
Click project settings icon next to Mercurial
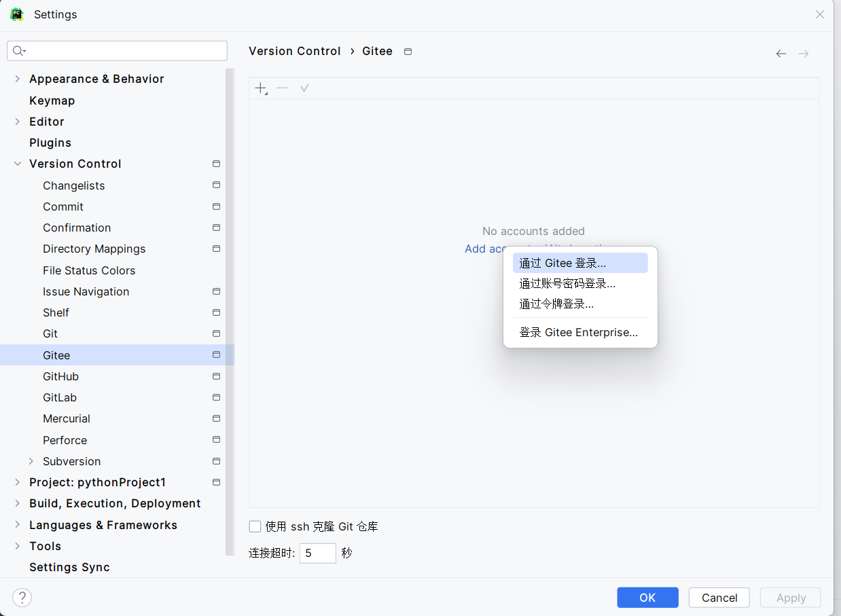216,418
